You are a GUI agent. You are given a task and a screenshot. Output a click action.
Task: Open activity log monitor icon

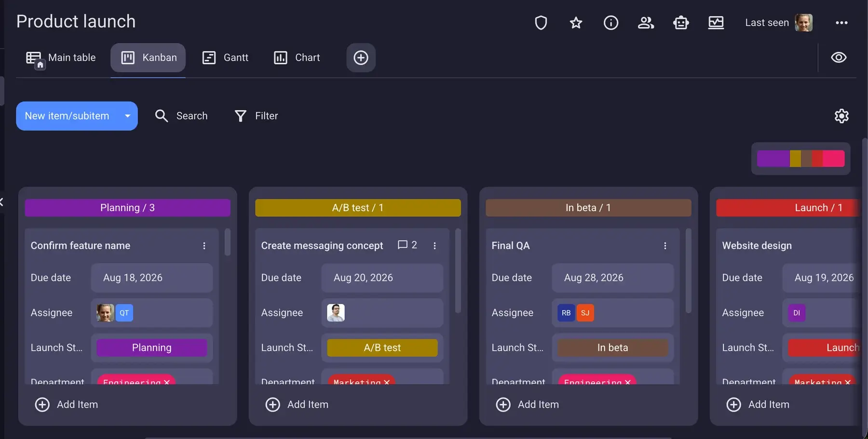pos(716,23)
